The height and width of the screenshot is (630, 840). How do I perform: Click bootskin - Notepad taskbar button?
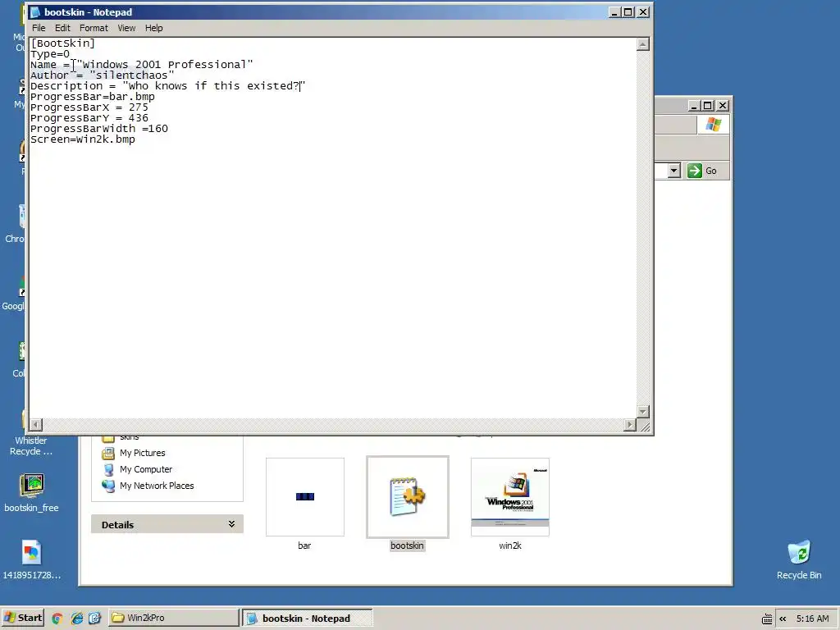(x=307, y=618)
